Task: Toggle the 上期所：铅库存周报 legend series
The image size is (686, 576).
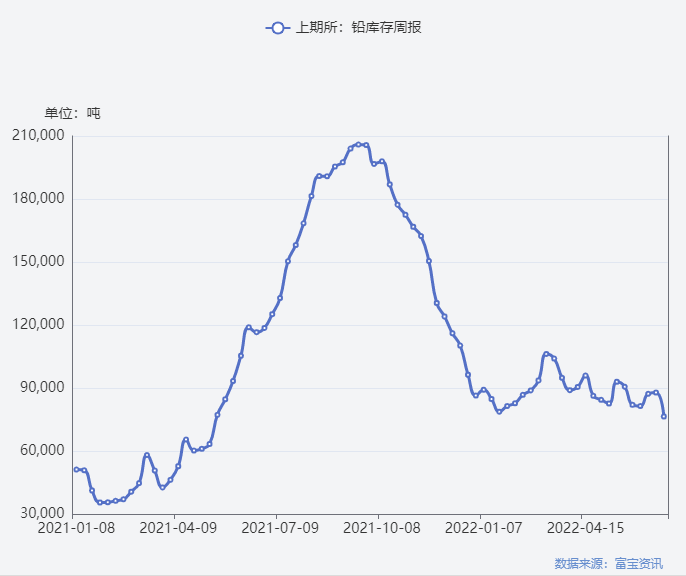Action: point(343,28)
